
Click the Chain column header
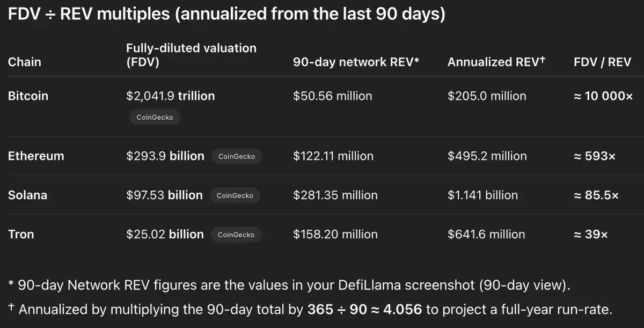[25, 62]
